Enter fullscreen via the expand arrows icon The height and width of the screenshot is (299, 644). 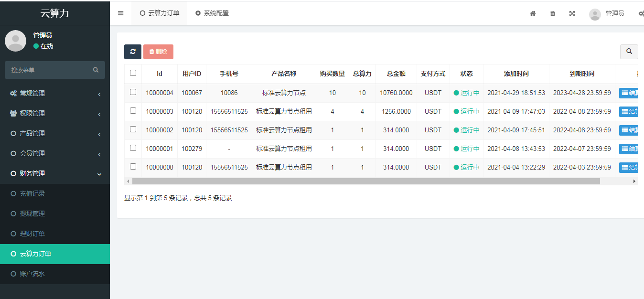(572, 14)
